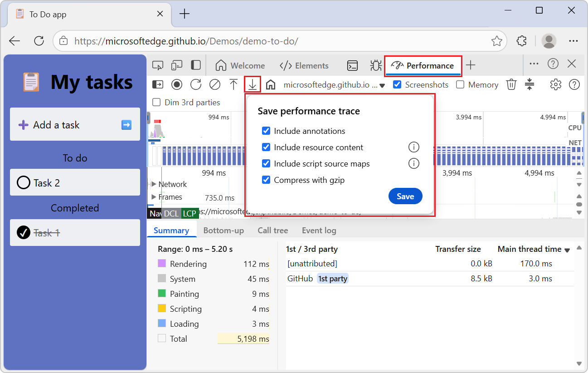Open the Elements panel
The height and width of the screenshot is (373, 588).
coord(304,65)
